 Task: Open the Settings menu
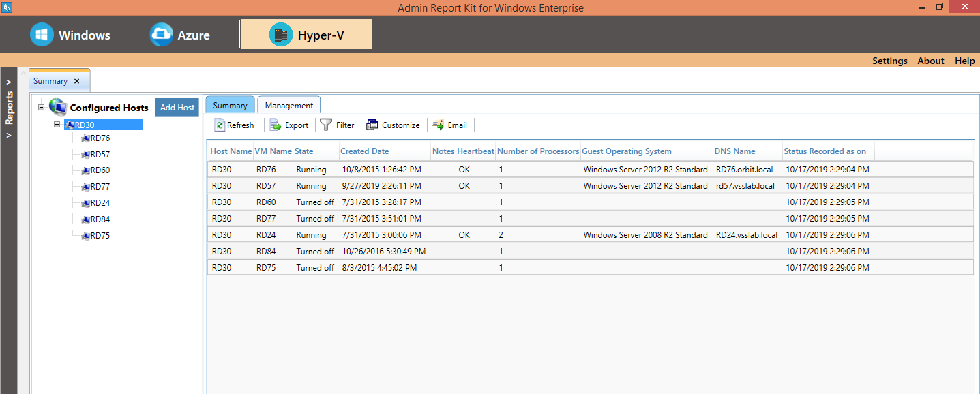point(890,61)
